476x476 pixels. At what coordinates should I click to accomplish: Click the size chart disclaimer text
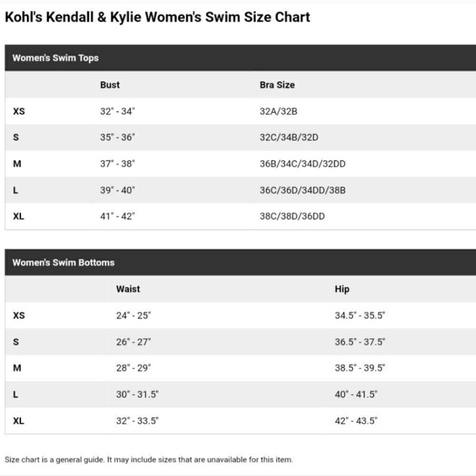tap(149, 460)
